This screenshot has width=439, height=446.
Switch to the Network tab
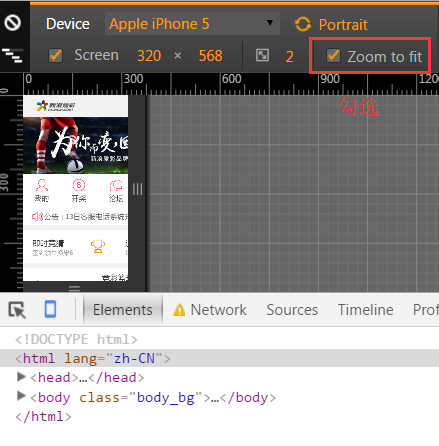(218, 310)
